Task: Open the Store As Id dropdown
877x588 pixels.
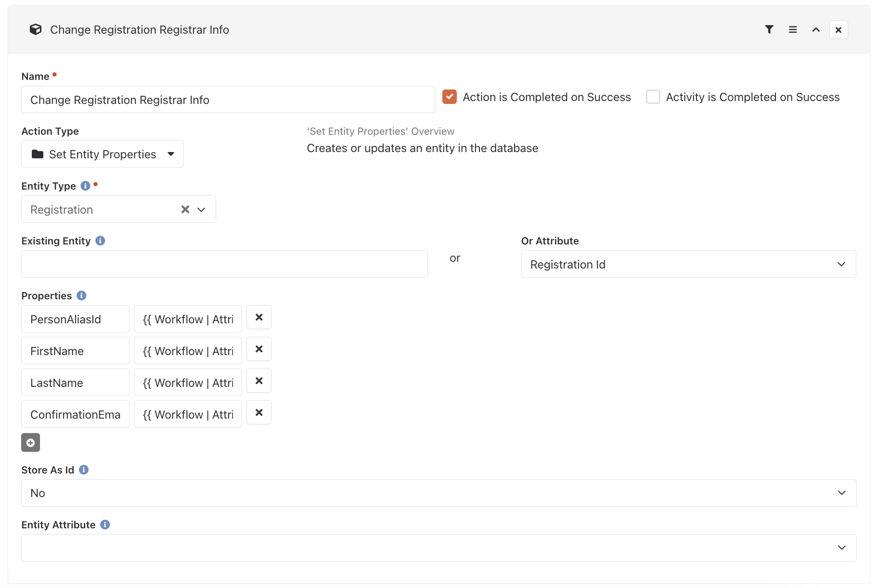Action: coord(438,493)
